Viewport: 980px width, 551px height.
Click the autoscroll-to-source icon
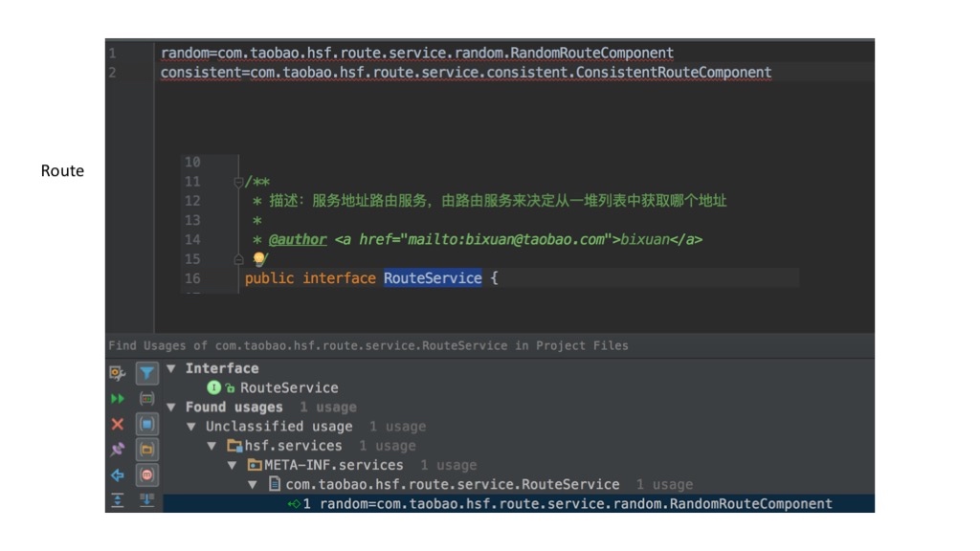point(146,499)
